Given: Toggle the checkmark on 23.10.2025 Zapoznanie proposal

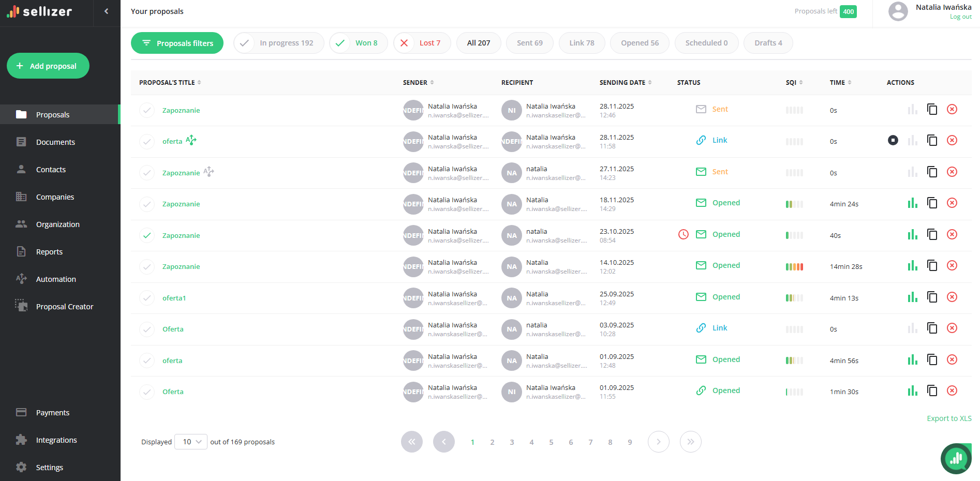Looking at the screenshot, I should [x=147, y=235].
